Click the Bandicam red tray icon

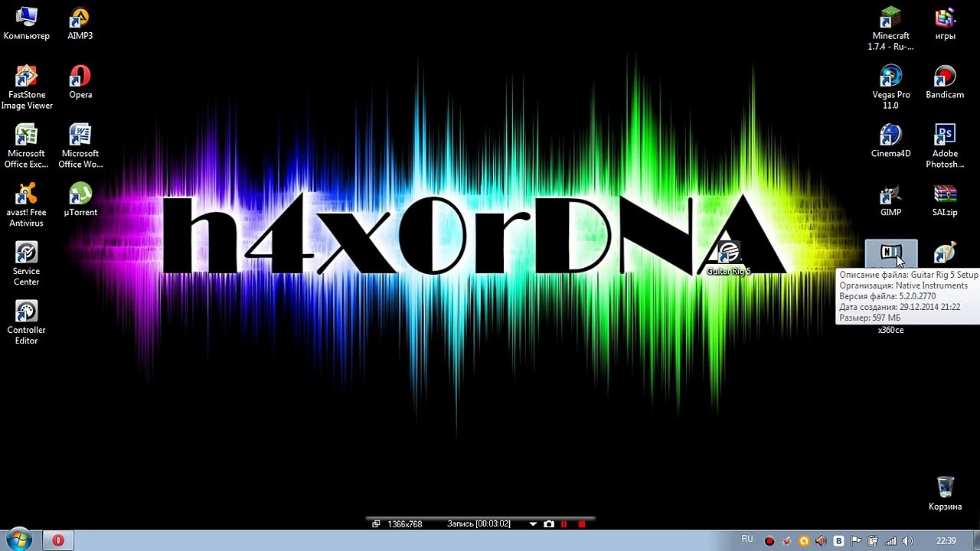pos(769,541)
